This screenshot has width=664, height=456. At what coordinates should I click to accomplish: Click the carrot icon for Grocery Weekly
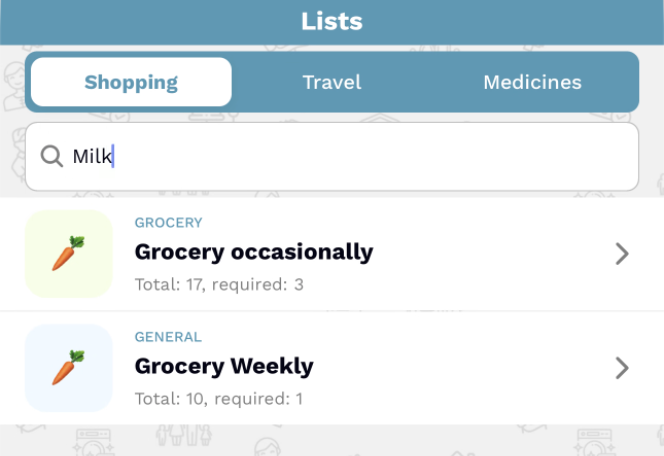pyautogui.click(x=68, y=368)
